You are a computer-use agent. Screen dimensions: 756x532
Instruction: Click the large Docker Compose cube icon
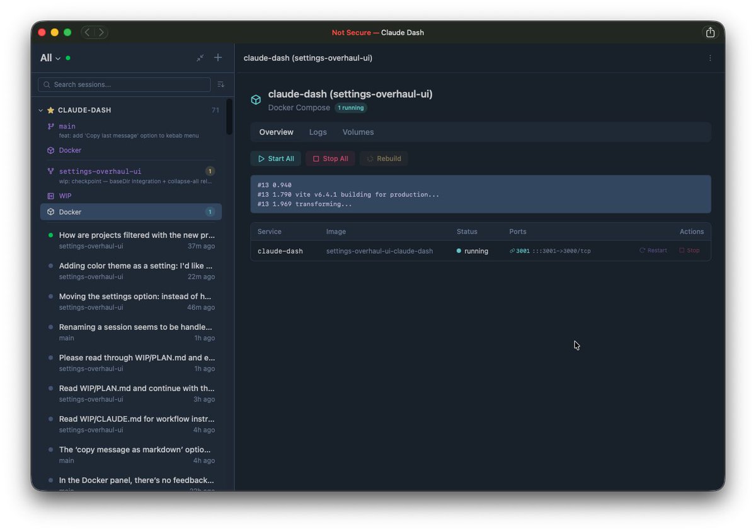pyautogui.click(x=256, y=100)
